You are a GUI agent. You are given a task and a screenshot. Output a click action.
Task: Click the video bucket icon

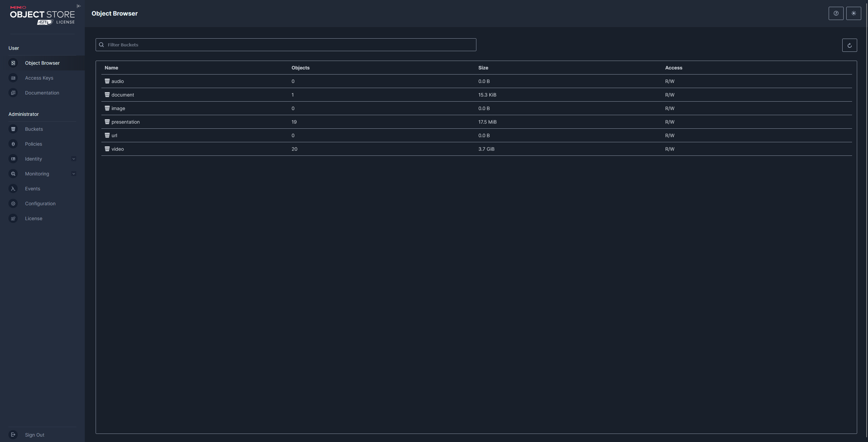(107, 149)
